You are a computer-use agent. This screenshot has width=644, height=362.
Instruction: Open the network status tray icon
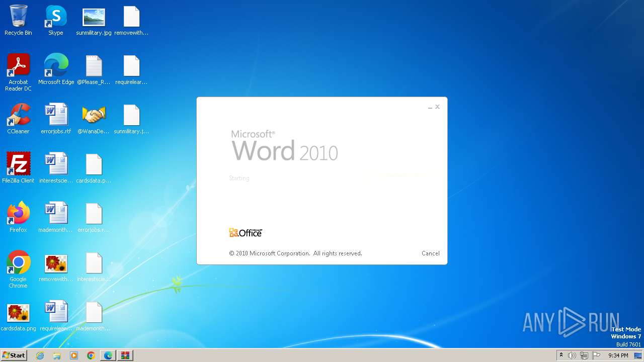[584, 355]
